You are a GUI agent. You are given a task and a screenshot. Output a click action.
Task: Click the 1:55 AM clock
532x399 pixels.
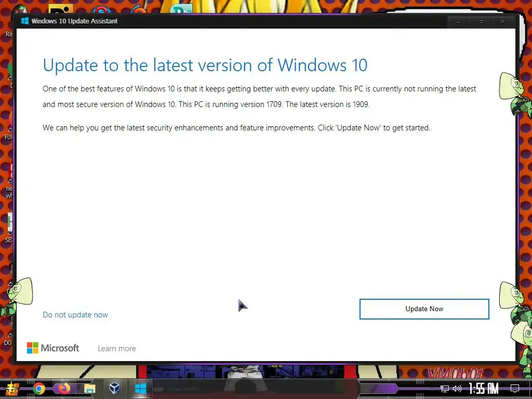click(484, 389)
